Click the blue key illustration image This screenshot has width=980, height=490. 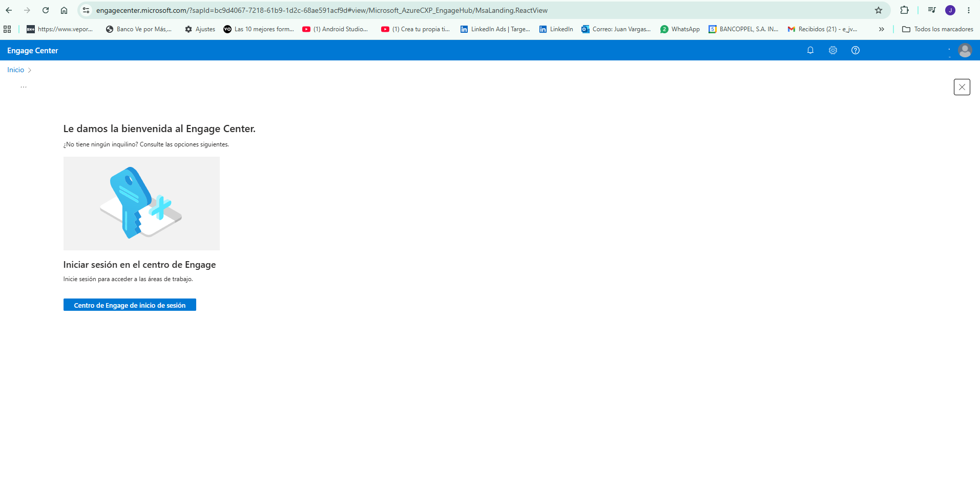141,203
